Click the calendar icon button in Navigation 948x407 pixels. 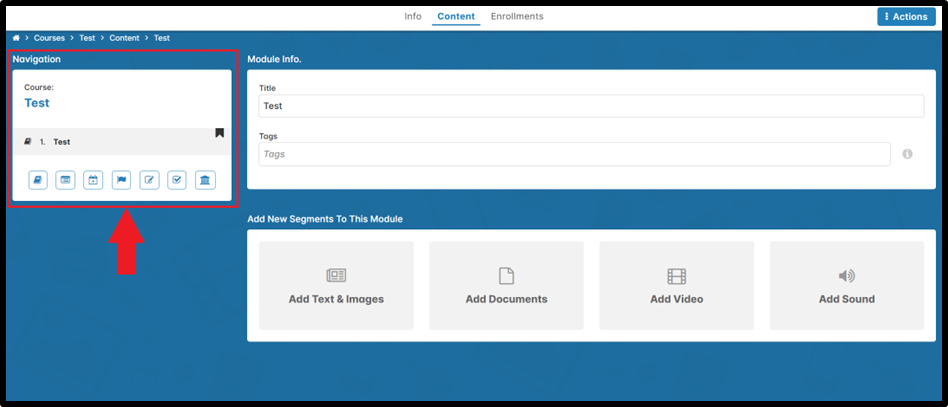click(93, 180)
